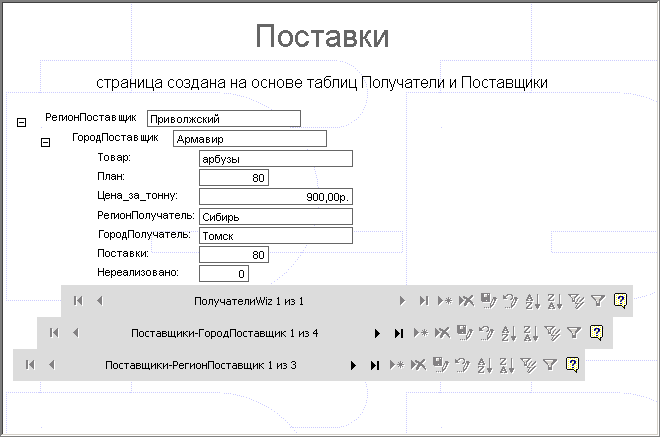Add new record in ПолучателиWiz navigator
This screenshot has width=660, height=437.
coord(445,301)
